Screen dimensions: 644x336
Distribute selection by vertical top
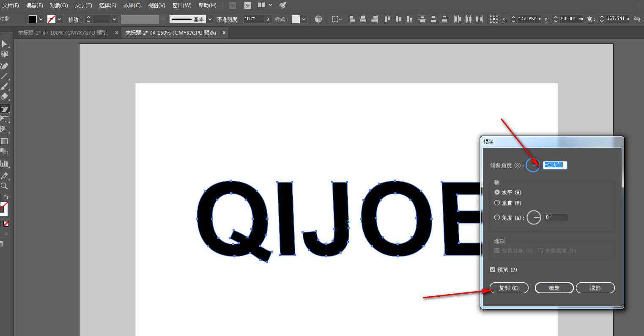422,19
